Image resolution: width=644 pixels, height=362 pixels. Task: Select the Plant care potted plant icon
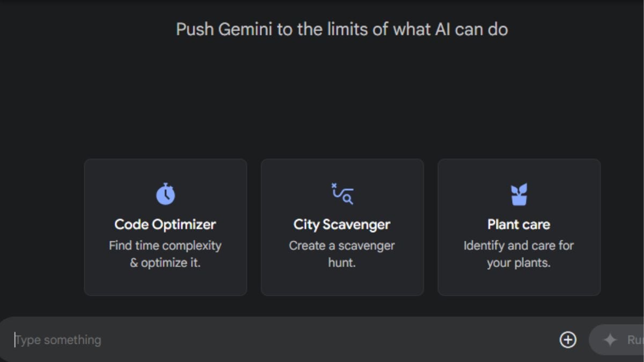(518, 193)
